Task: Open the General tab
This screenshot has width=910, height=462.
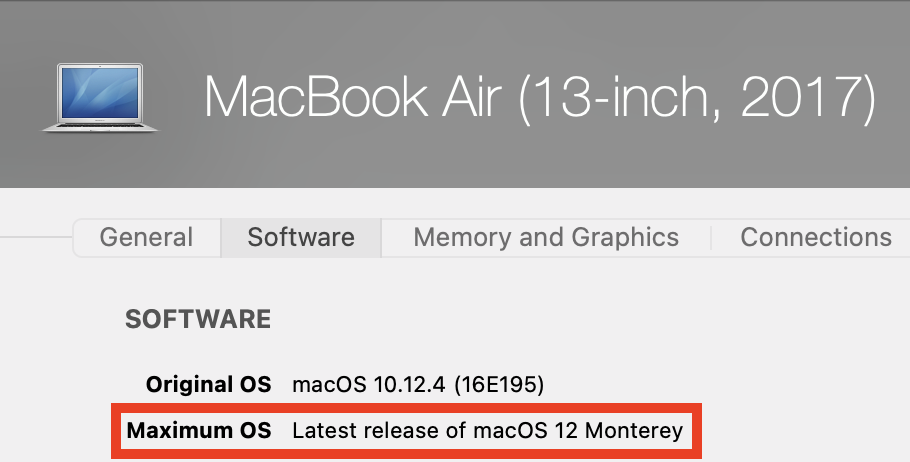Action: click(146, 237)
